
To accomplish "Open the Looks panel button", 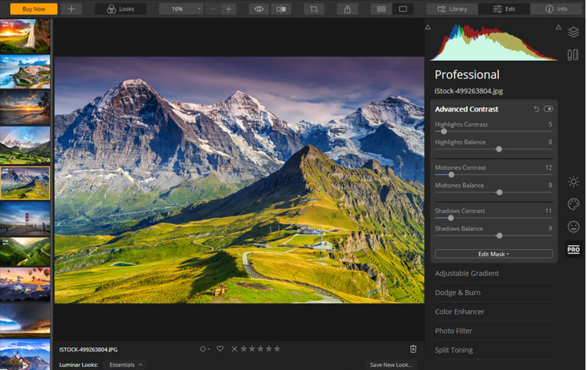I will point(121,9).
